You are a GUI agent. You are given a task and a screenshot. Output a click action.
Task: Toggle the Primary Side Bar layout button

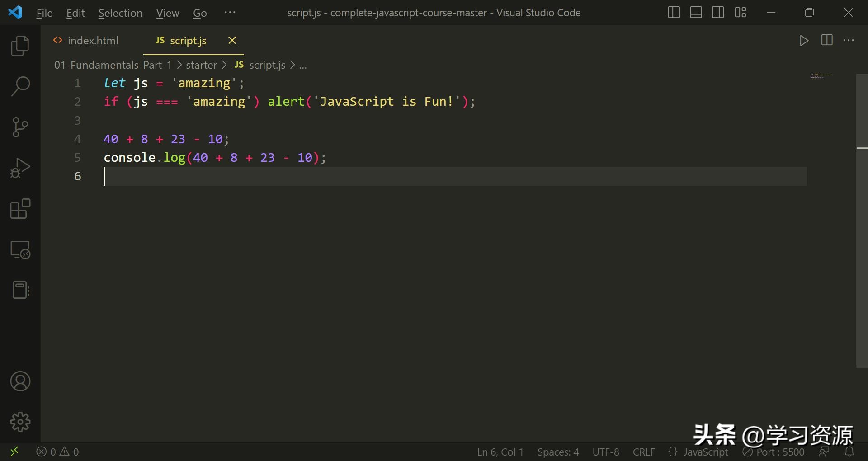tap(674, 13)
